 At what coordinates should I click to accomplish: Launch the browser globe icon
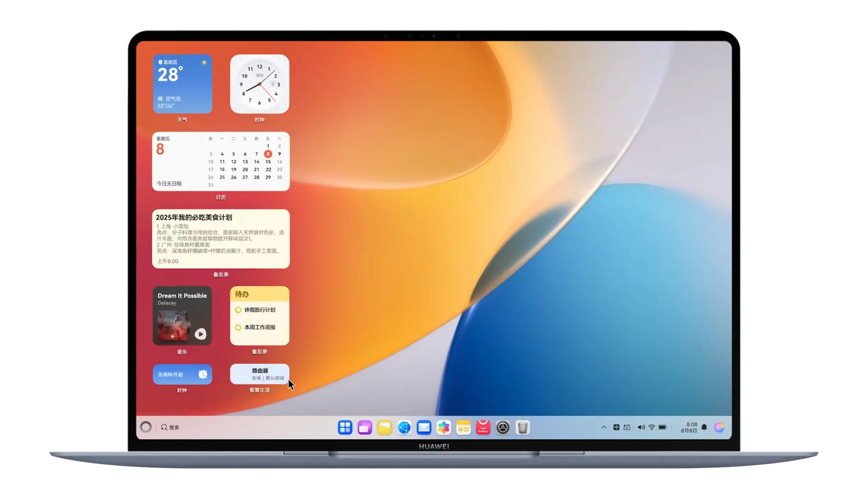click(x=404, y=427)
